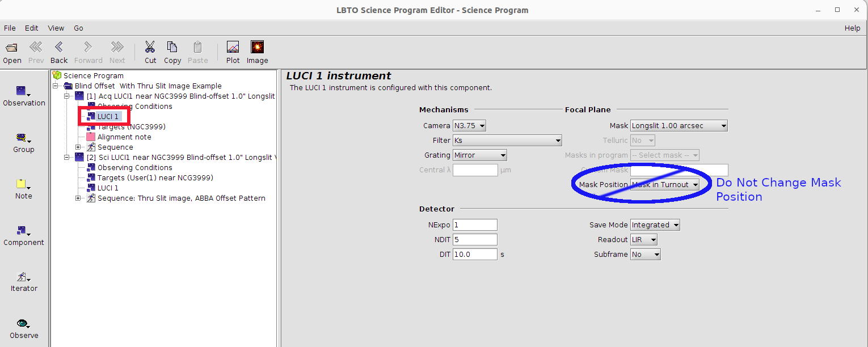Select the Alignment note tree item

point(124,137)
